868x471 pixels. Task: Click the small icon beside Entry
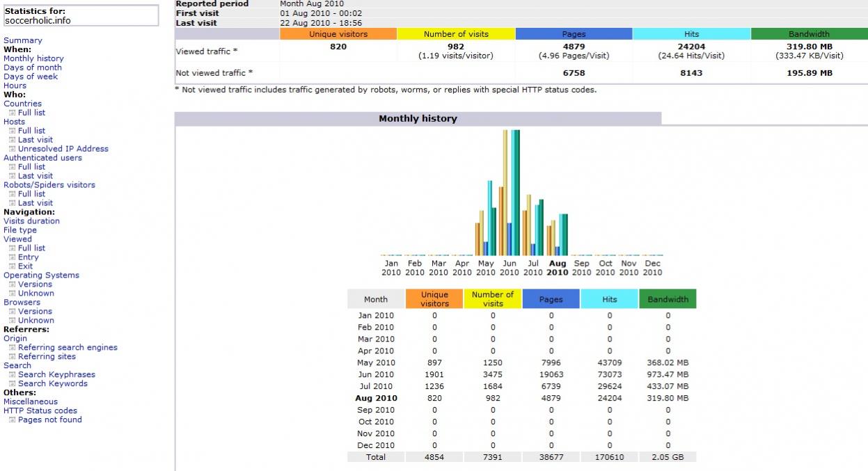tap(12, 257)
